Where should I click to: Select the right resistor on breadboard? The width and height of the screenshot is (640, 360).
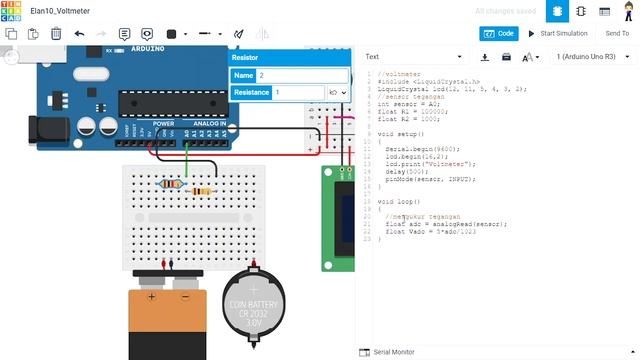coord(201,191)
